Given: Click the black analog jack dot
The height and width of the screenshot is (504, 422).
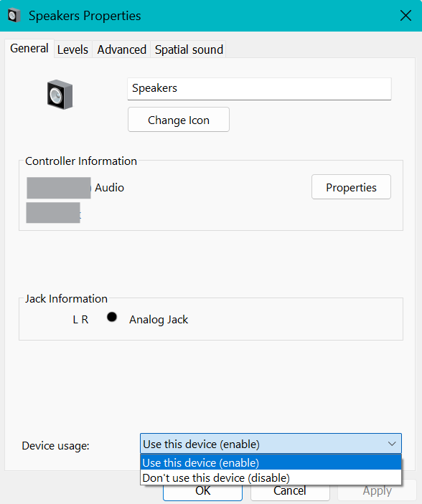Looking at the screenshot, I should click(x=112, y=317).
